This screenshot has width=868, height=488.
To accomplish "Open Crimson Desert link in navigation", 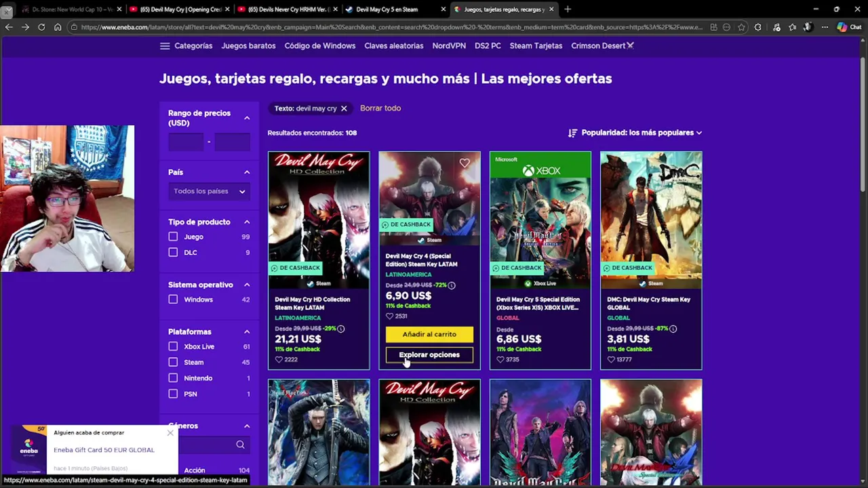I will coord(602,46).
